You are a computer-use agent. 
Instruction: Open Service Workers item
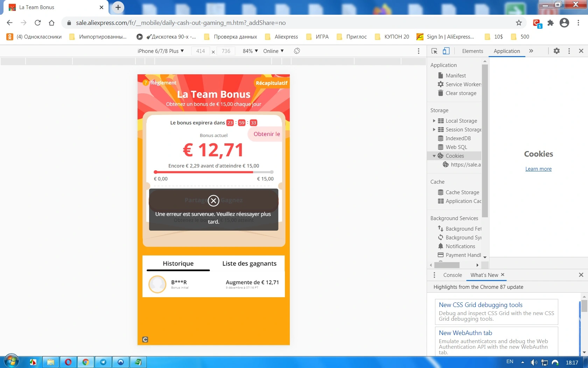[459, 84]
